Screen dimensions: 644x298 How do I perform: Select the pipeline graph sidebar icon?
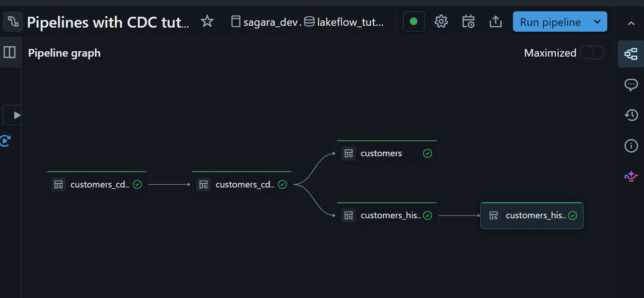click(631, 54)
